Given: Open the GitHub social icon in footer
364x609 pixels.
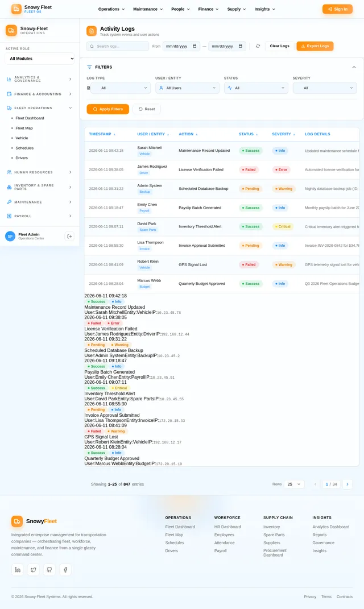Looking at the screenshot, I should point(49,570).
